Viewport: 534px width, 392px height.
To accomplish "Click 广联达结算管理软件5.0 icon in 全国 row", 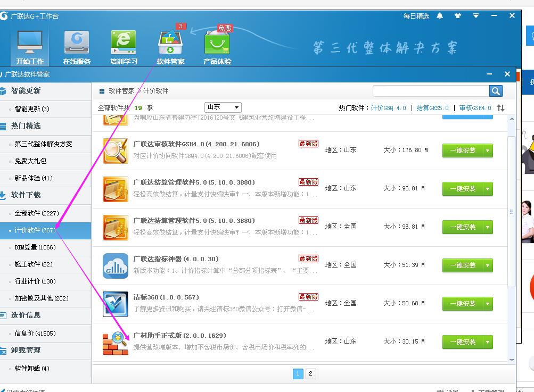I will coord(116,228).
